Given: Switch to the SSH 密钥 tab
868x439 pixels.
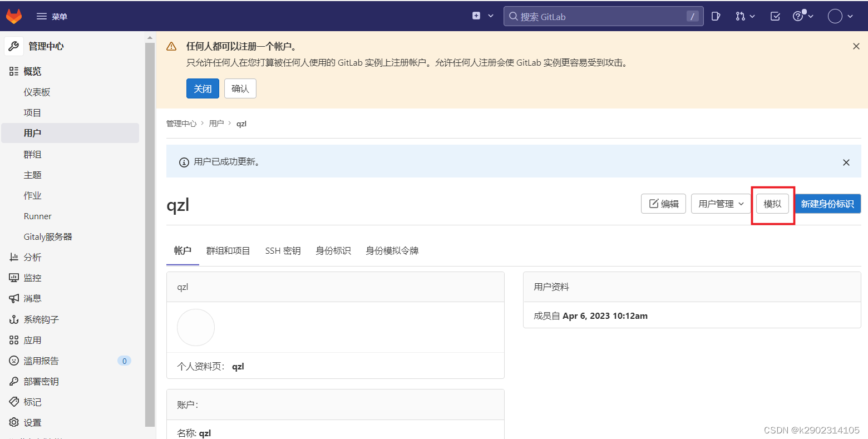Looking at the screenshot, I should click(x=283, y=251).
